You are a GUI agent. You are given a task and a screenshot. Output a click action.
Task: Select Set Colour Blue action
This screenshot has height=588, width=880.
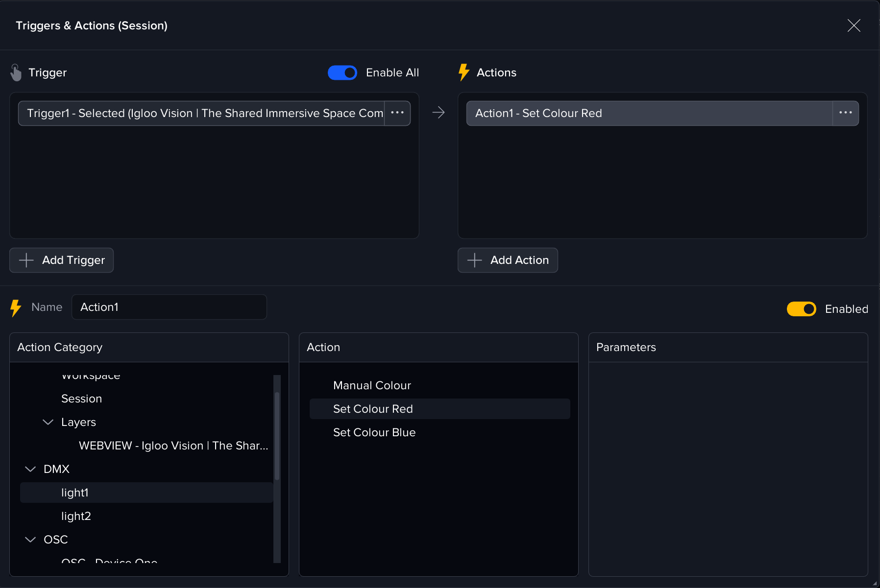point(374,432)
